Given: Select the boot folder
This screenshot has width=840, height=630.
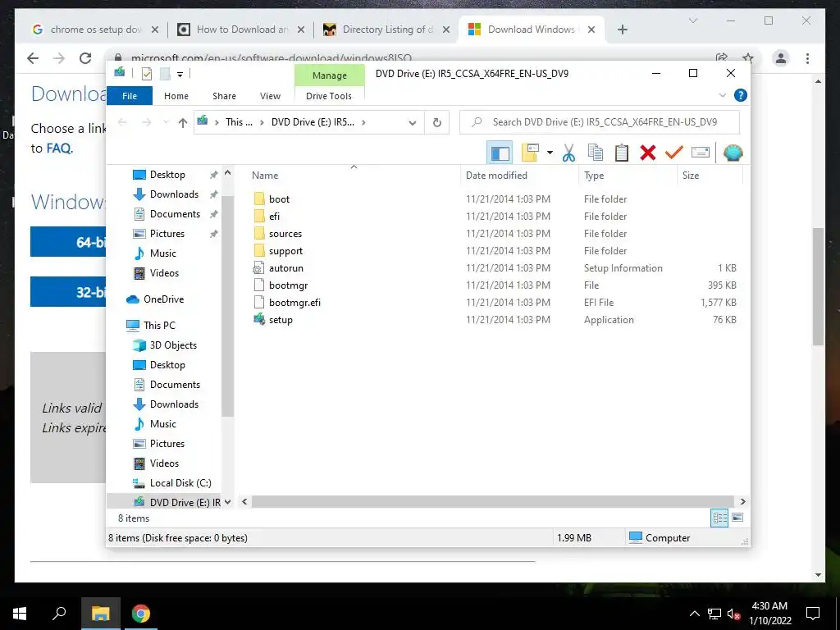Looking at the screenshot, I should [279, 199].
